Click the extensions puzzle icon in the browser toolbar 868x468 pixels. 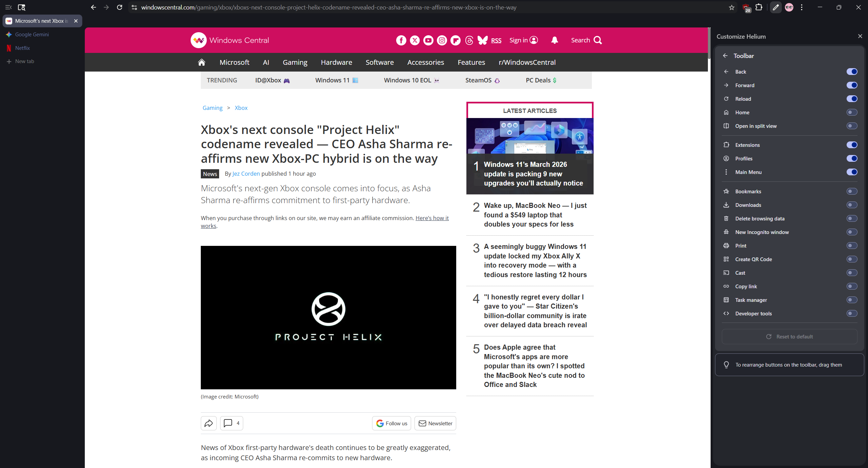click(759, 7)
